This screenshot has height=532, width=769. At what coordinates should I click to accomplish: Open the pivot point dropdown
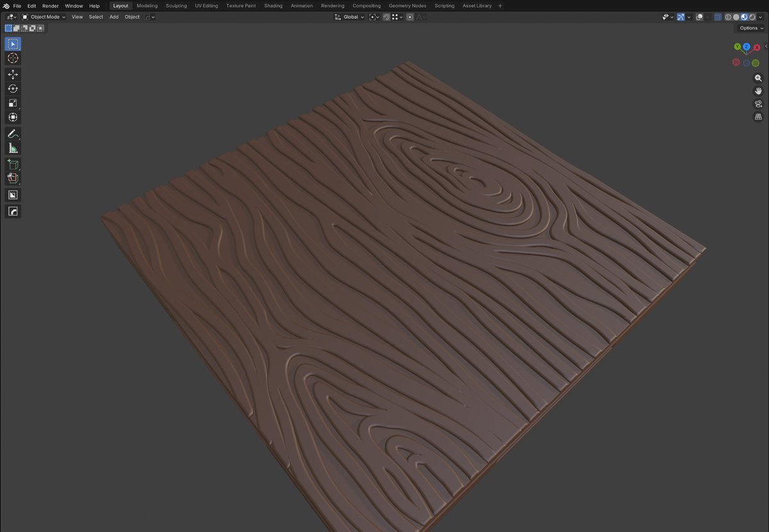click(374, 17)
